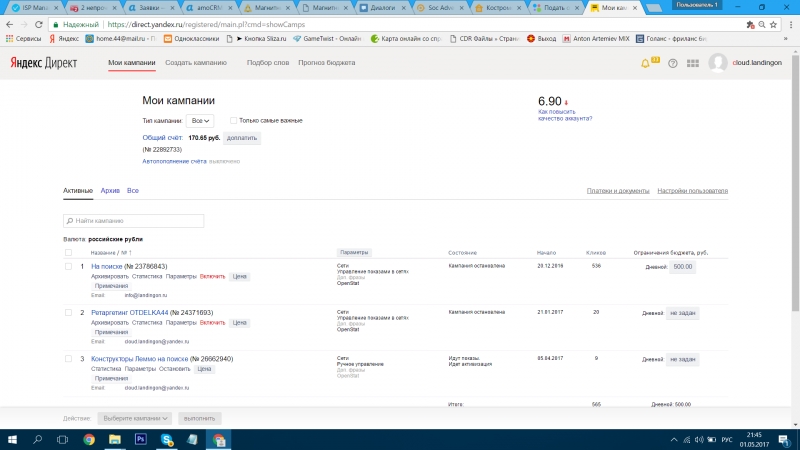
Task: Check the Ретаргетинг OTDELKA44 campaign checkbox
Action: [68, 312]
